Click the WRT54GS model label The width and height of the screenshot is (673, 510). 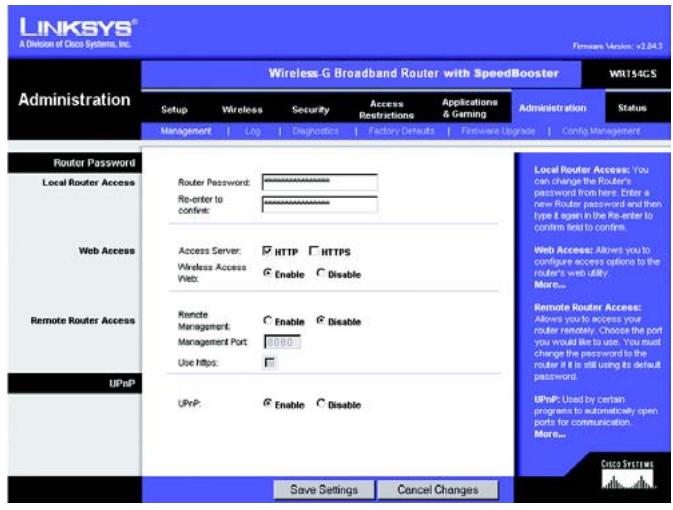tap(633, 73)
